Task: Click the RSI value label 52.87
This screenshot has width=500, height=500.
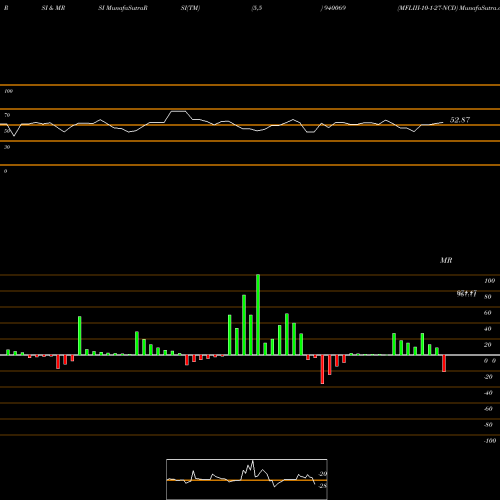Action: pyautogui.click(x=460, y=120)
